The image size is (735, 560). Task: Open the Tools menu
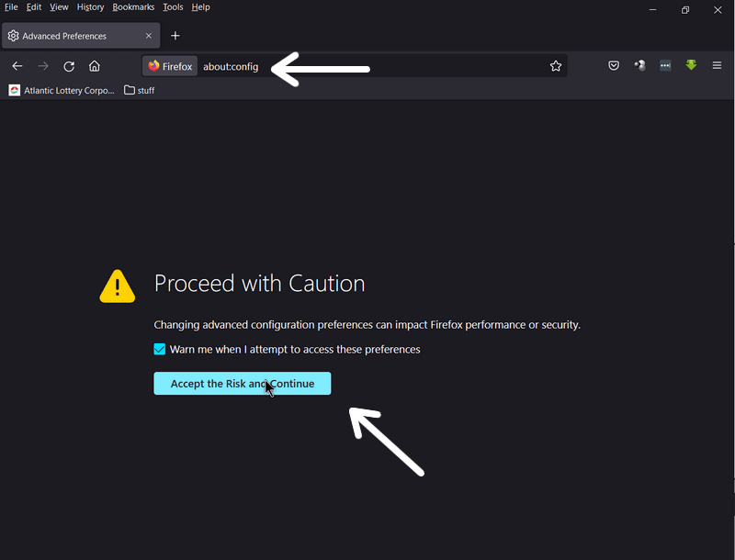click(173, 7)
